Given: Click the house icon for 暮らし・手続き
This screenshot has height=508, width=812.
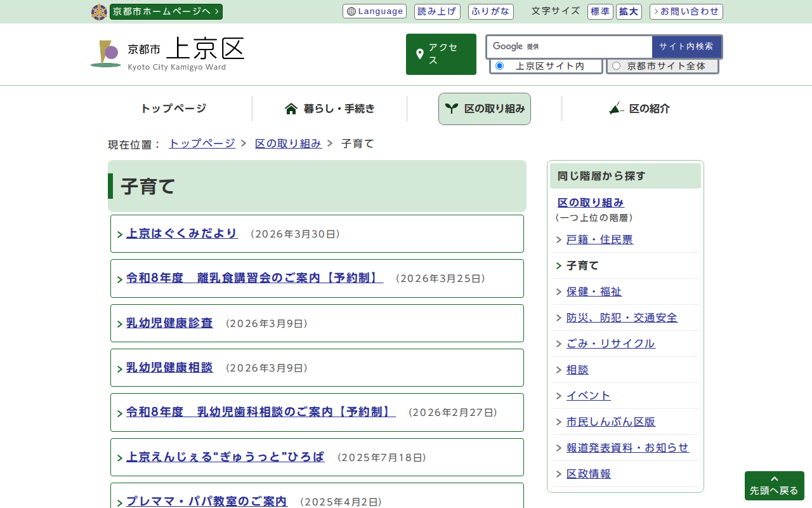Looking at the screenshot, I should tap(291, 109).
